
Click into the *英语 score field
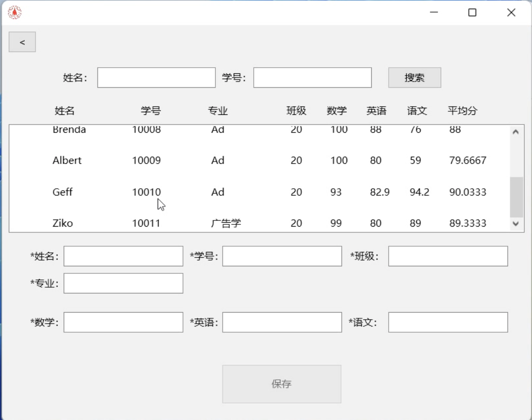point(282,322)
